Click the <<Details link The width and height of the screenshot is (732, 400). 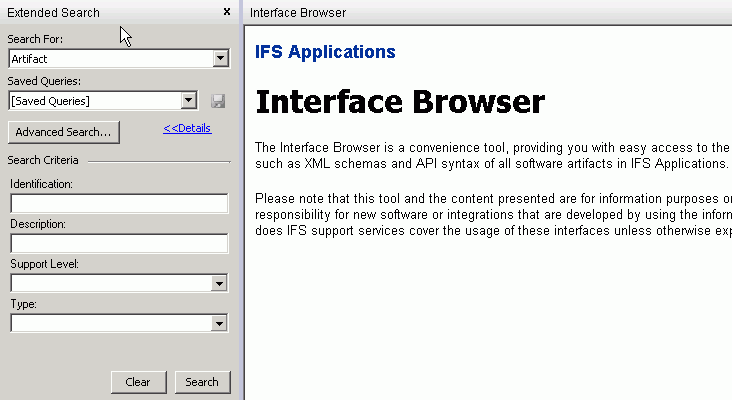tap(187, 128)
